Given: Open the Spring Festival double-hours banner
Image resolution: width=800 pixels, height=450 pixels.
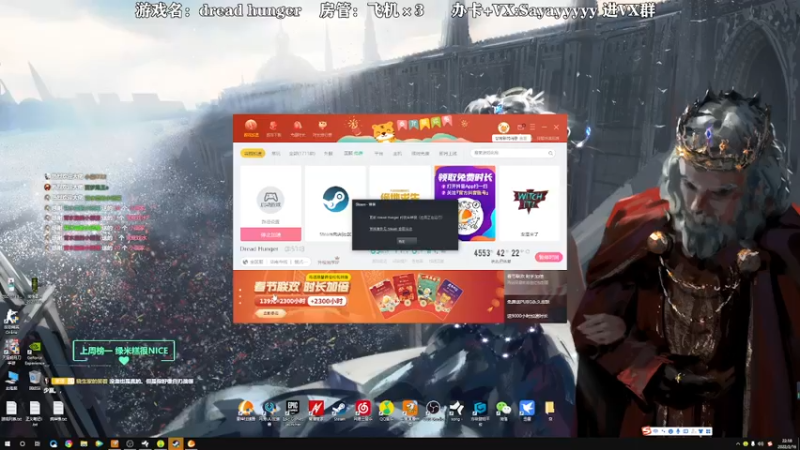Looking at the screenshot, I should 368,296.
